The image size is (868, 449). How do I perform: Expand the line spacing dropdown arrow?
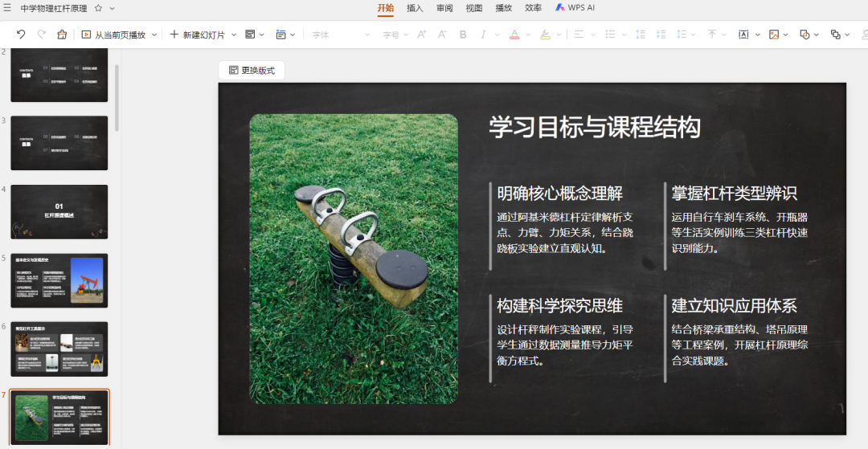693,35
